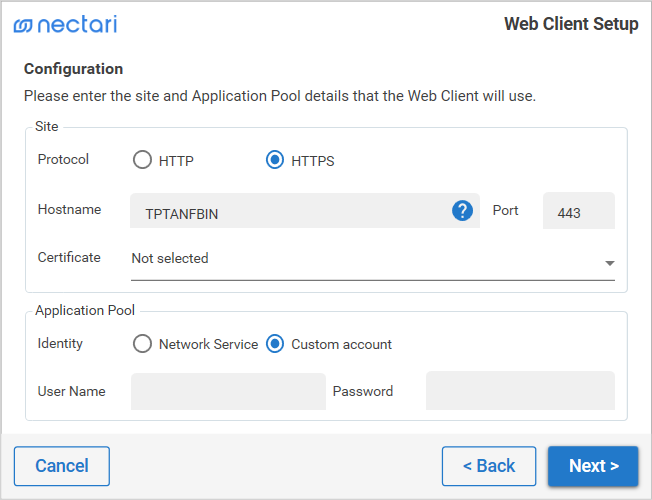
Task: Click the Site group label
Action: pyautogui.click(x=47, y=126)
